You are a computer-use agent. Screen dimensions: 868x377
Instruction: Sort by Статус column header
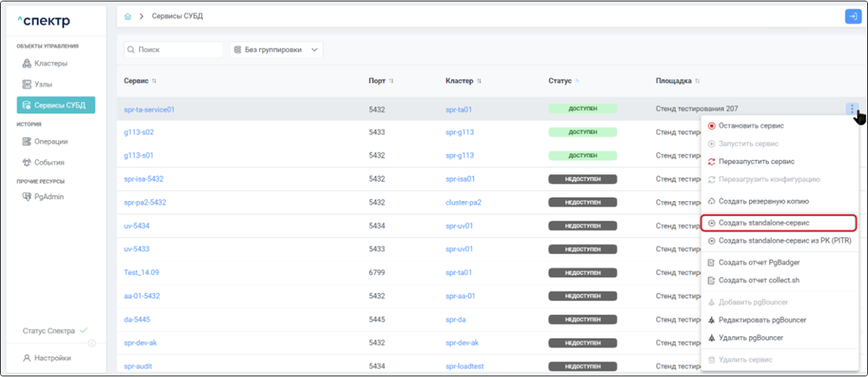(x=559, y=81)
